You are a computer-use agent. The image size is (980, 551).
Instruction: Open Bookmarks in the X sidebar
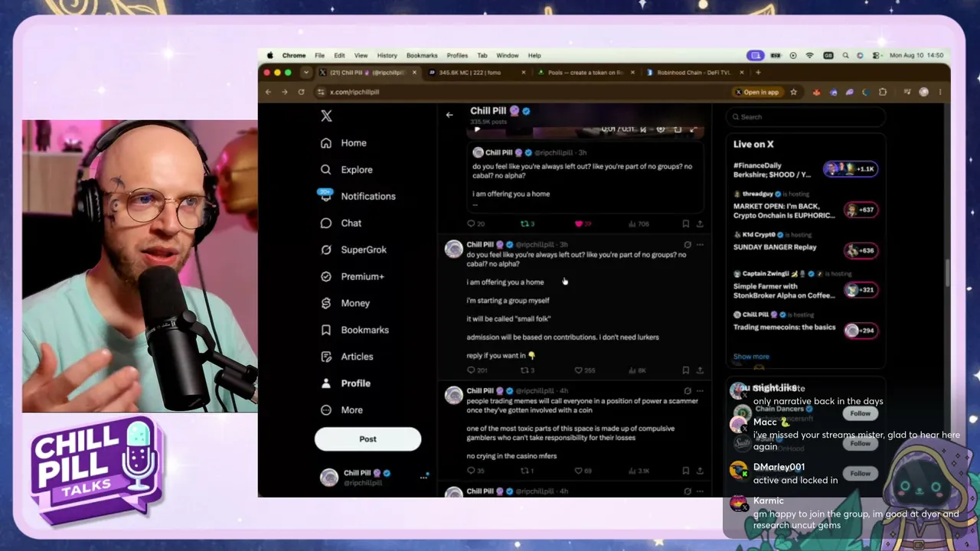point(354,330)
